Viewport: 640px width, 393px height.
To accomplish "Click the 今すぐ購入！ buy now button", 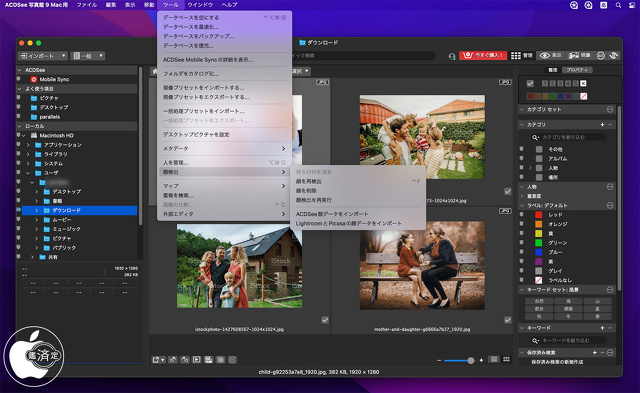I will tap(483, 56).
